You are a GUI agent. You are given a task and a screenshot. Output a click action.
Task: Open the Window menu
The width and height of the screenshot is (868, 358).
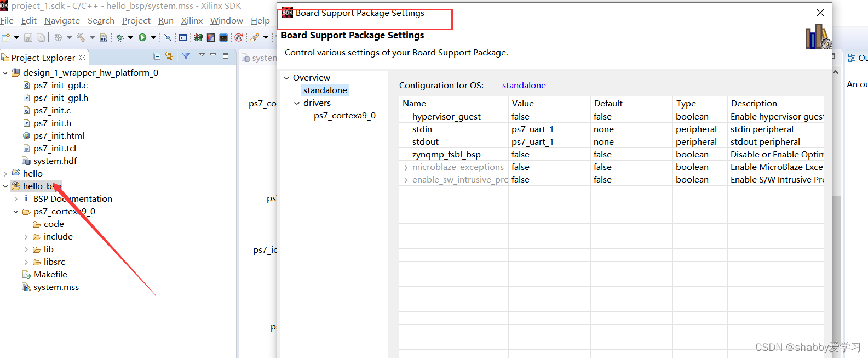(227, 20)
